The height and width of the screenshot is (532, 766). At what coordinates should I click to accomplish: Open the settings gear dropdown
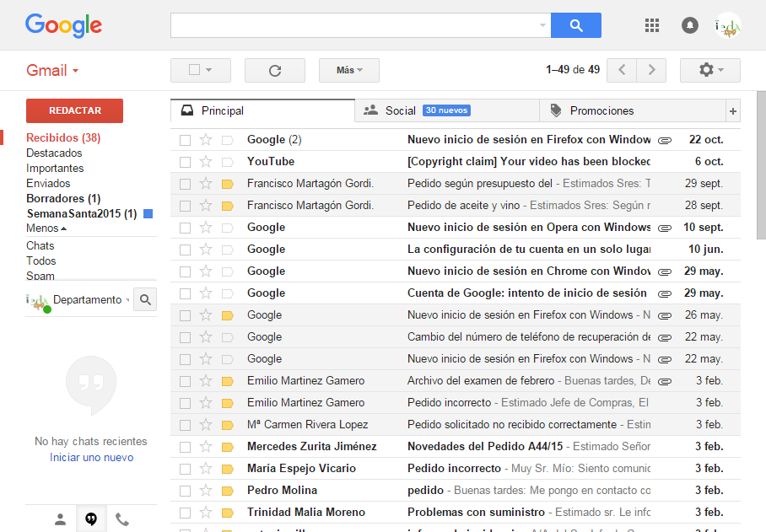click(x=710, y=70)
